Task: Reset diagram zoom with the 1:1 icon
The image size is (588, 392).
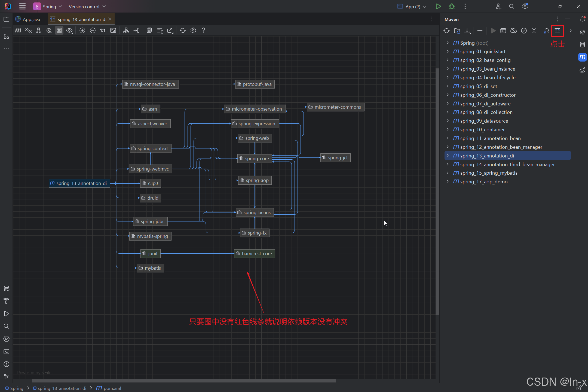Action: coord(102,31)
